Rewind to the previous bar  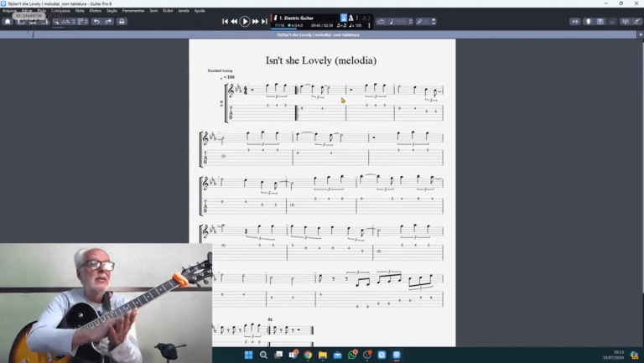tap(234, 21)
